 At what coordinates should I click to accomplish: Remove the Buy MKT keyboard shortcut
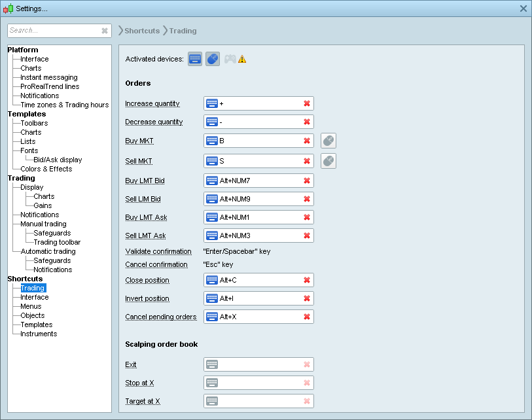tap(306, 141)
